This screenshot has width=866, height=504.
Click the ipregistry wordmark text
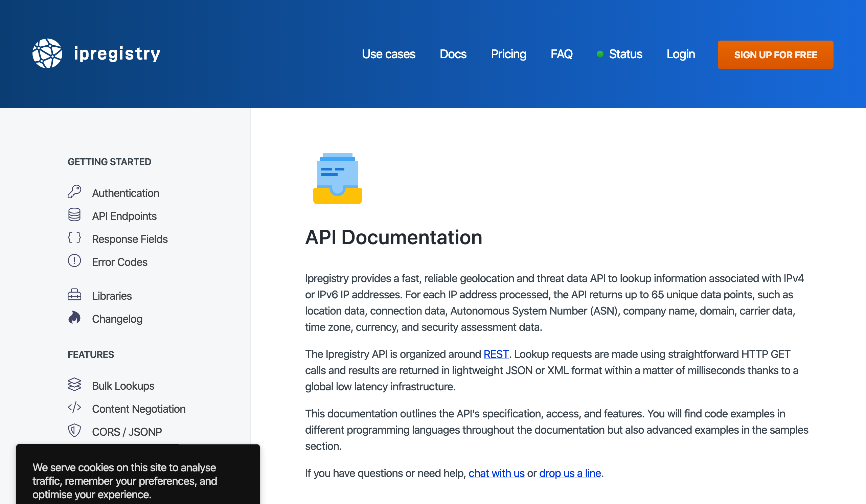pyautogui.click(x=117, y=54)
